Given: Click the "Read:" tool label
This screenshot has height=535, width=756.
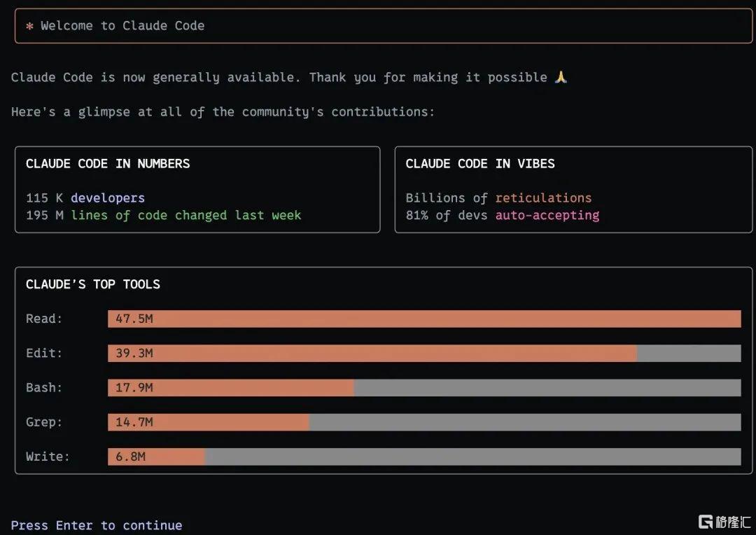Looking at the screenshot, I should click(44, 319).
